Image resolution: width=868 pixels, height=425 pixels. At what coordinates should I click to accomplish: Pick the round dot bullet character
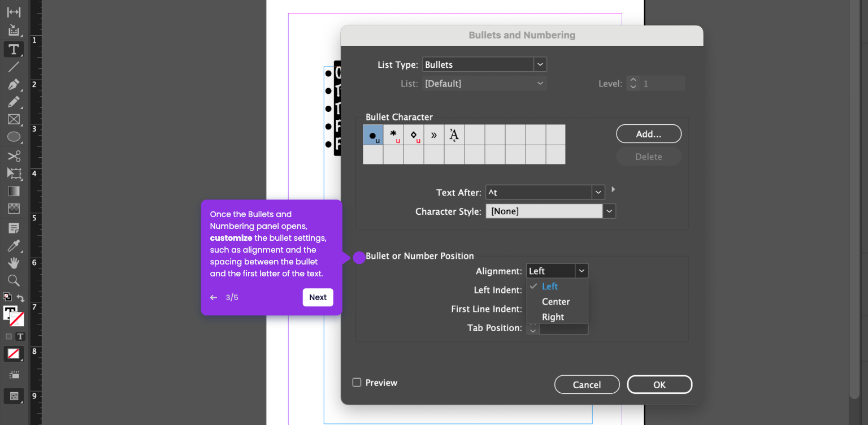373,135
